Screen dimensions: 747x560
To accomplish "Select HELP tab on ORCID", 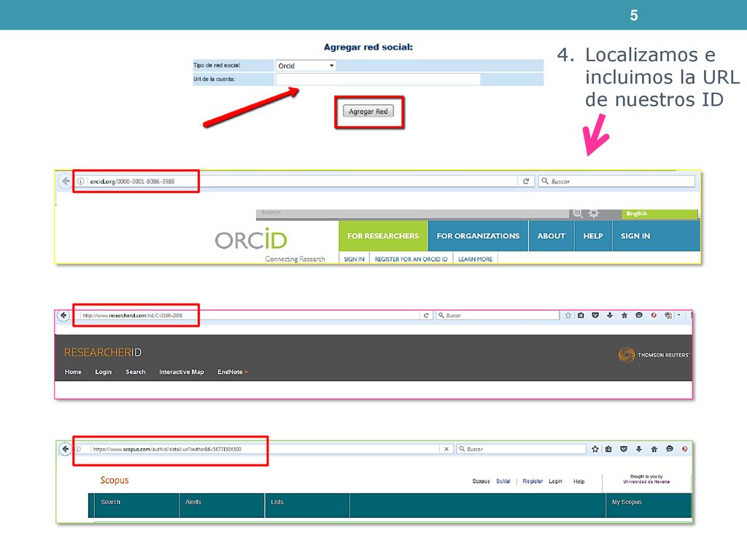I will coord(593,236).
